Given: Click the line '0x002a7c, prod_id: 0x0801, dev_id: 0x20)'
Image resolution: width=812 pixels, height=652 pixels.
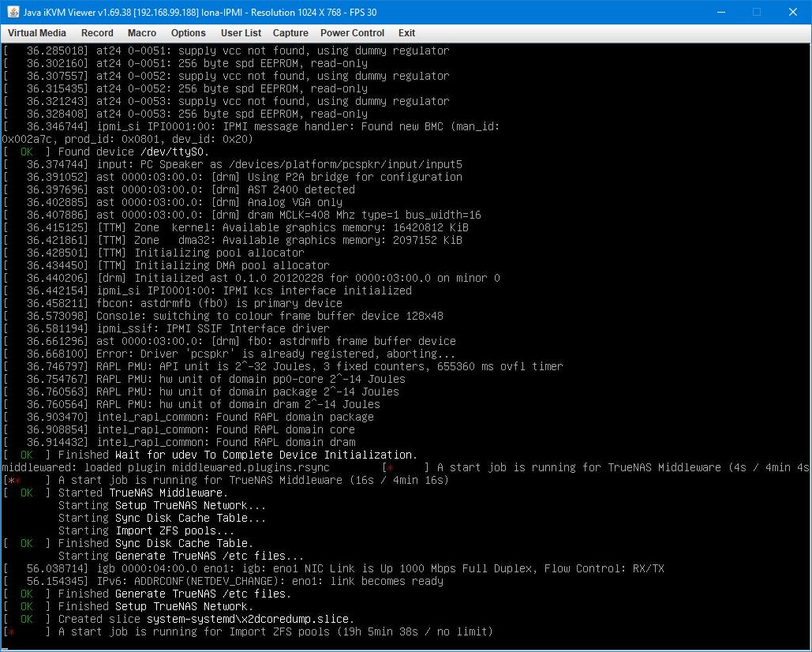Looking at the screenshot, I should pos(127,139).
